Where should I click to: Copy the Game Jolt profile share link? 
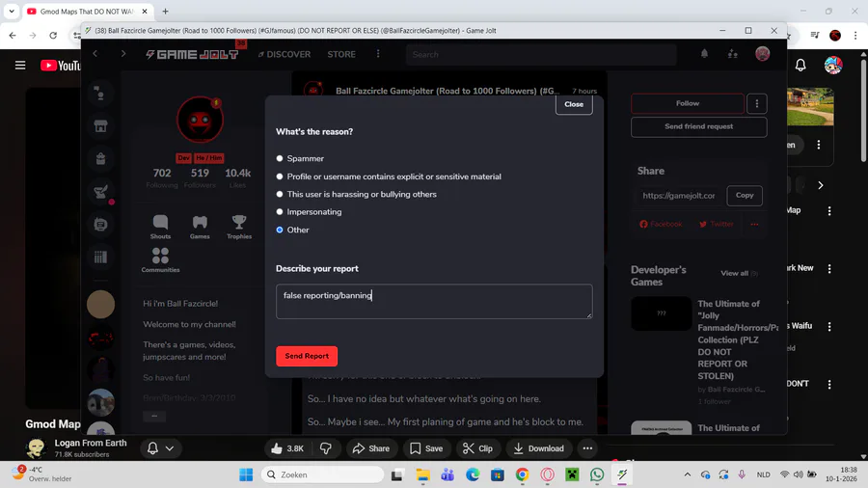coord(745,196)
